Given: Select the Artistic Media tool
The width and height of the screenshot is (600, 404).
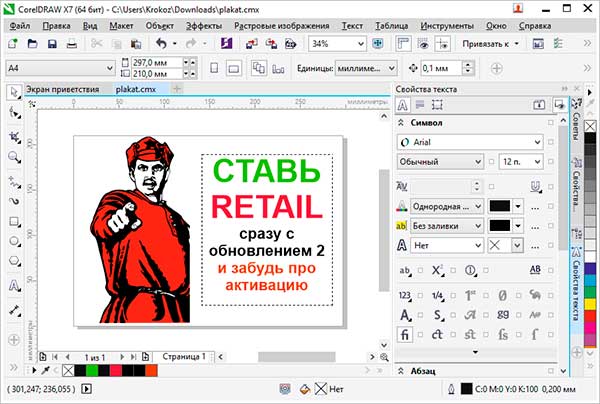Looking at the screenshot, I should click(x=15, y=202).
